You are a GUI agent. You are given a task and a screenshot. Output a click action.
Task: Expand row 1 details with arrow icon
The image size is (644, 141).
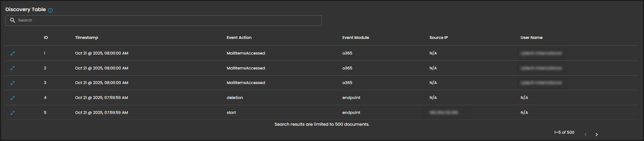tap(13, 53)
